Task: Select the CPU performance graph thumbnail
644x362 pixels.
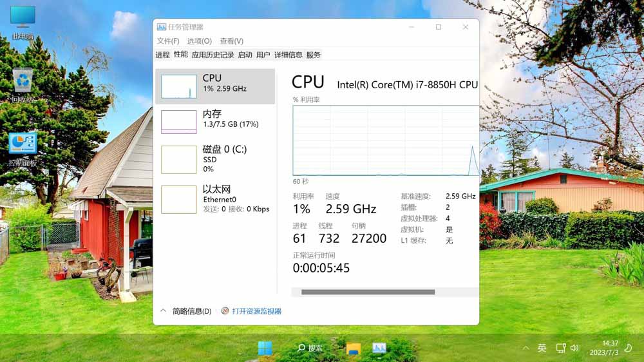Action: pyautogui.click(x=178, y=86)
